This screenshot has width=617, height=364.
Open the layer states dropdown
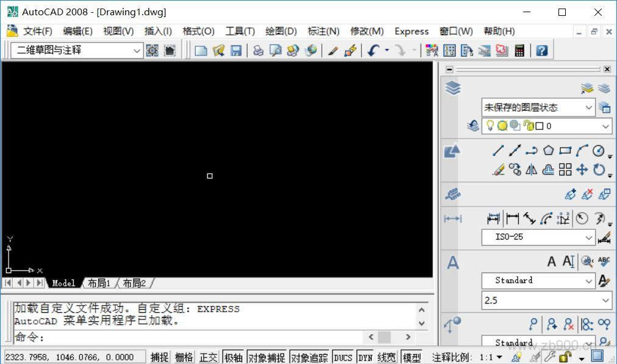[x=590, y=107]
